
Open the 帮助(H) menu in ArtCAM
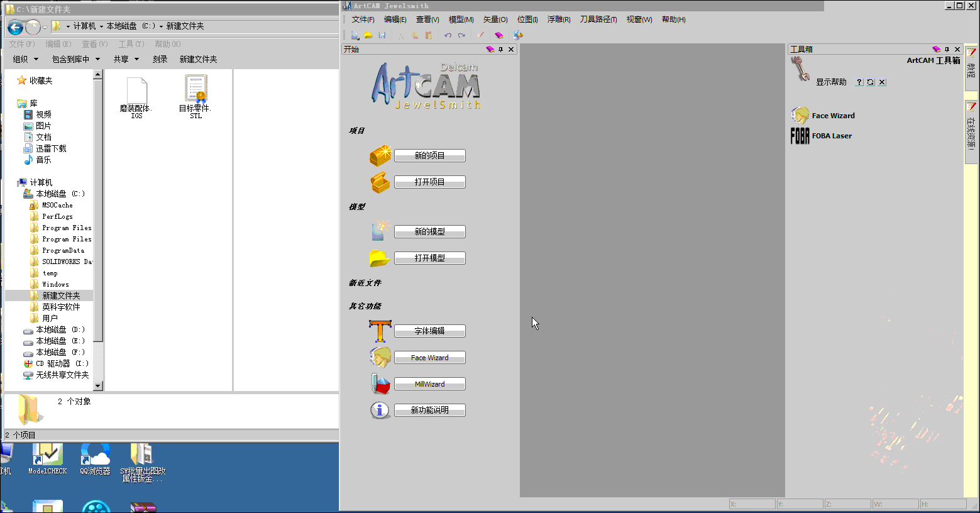point(674,19)
